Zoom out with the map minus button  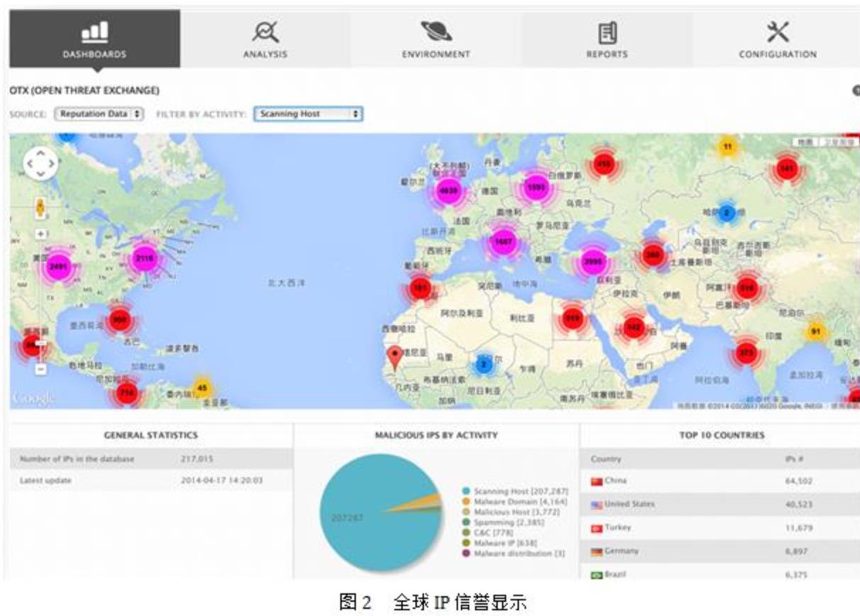click(40, 369)
